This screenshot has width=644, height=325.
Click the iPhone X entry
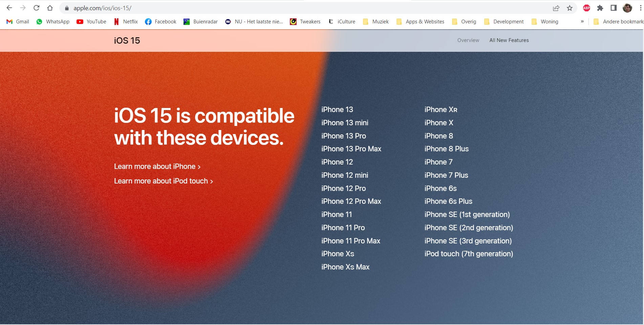click(439, 123)
